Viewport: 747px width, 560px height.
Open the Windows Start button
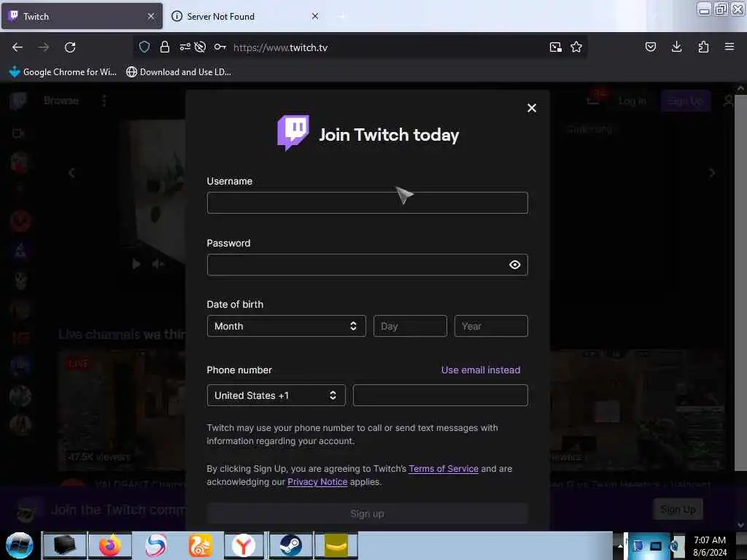(20, 545)
